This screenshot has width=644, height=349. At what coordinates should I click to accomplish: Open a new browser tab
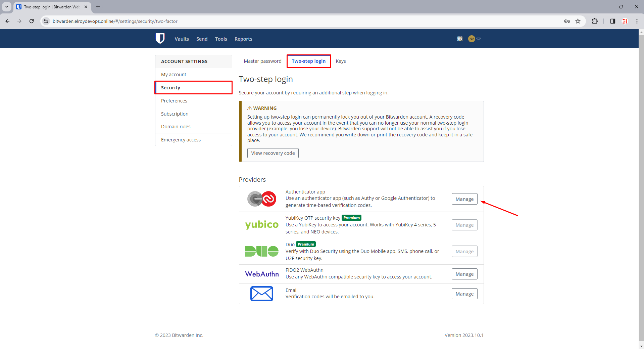tap(98, 7)
